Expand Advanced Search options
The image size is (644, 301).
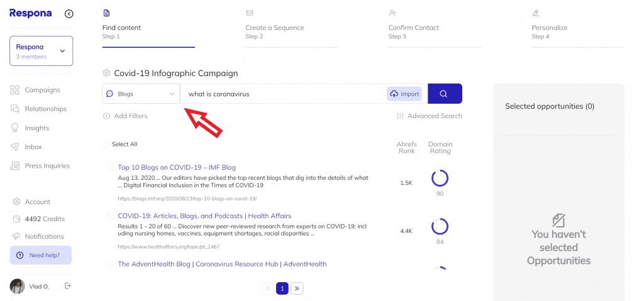pyautogui.click(x=429, y=116)
